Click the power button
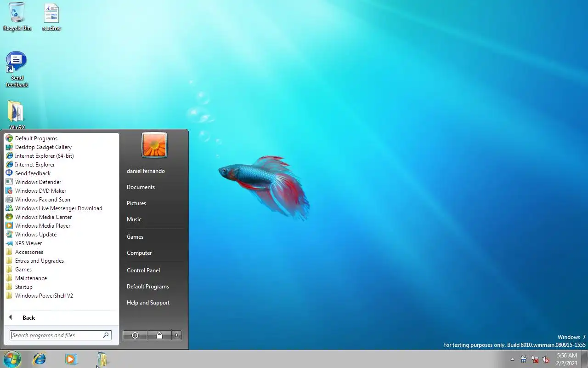 coord(135,335)
